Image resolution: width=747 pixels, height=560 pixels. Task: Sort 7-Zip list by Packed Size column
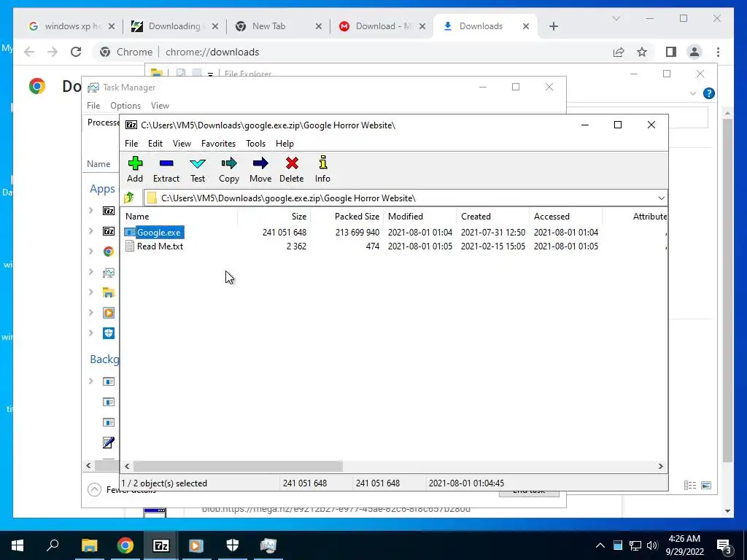(347, 216)
